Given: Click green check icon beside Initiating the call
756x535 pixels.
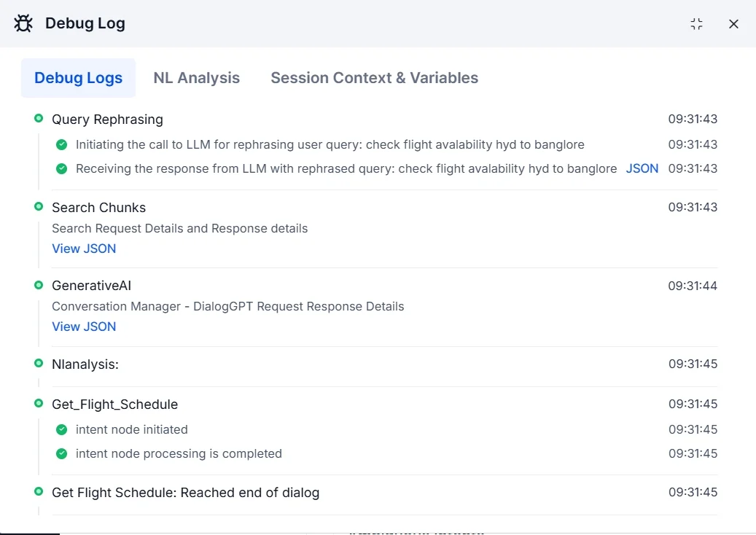Looking at the screenshot, I should pos(62,144).
